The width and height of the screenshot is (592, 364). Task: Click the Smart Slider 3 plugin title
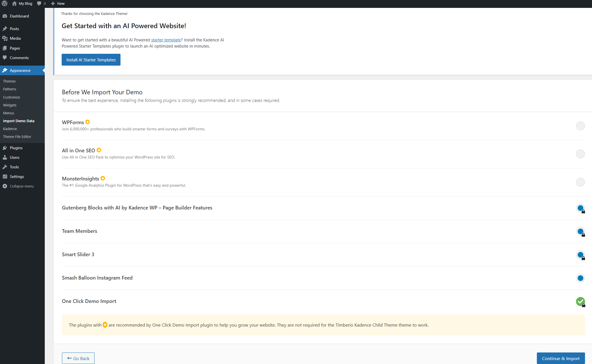click(x=78, y=254)
